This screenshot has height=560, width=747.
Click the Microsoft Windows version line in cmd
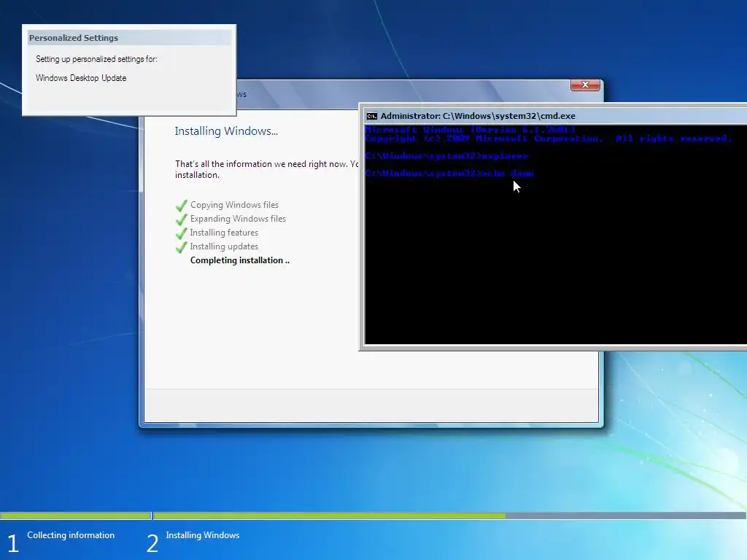(471, 130)
